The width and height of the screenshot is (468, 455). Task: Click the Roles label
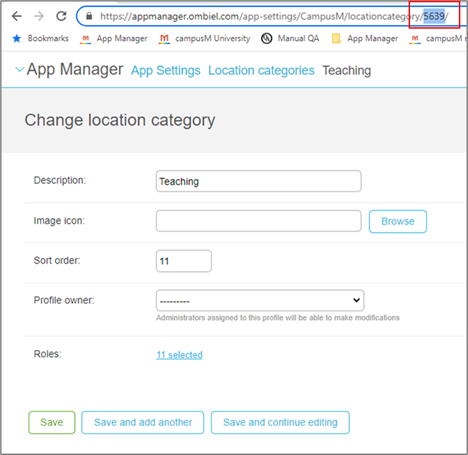tap(48, 354)
